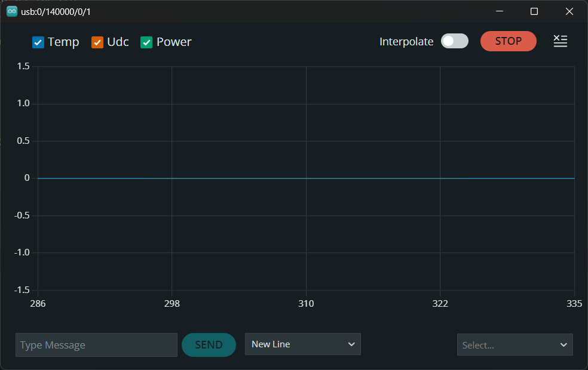The width and height of the screenshot is (588, 370).
Task: Click the Power series label text
Action: click(174, 42)
